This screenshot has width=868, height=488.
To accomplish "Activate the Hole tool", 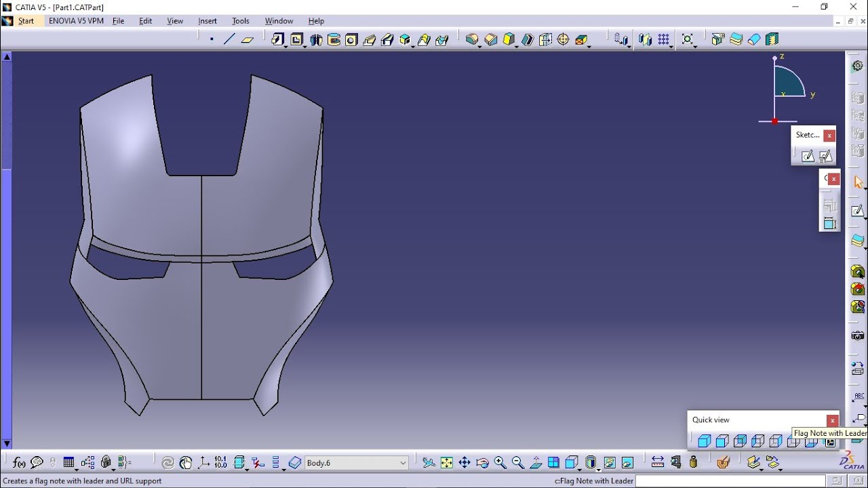I will [x=351, y=40].
